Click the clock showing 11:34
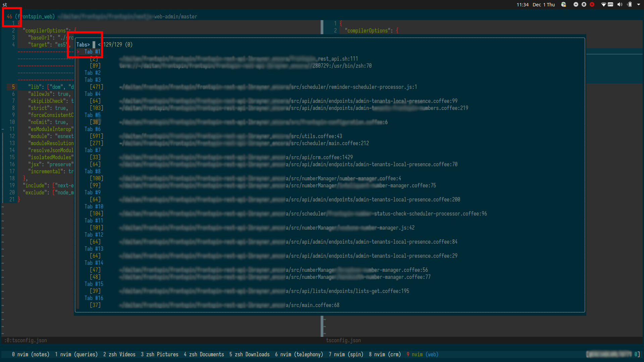The width and height of the screenshot is (644, 362). click(523, 5)
